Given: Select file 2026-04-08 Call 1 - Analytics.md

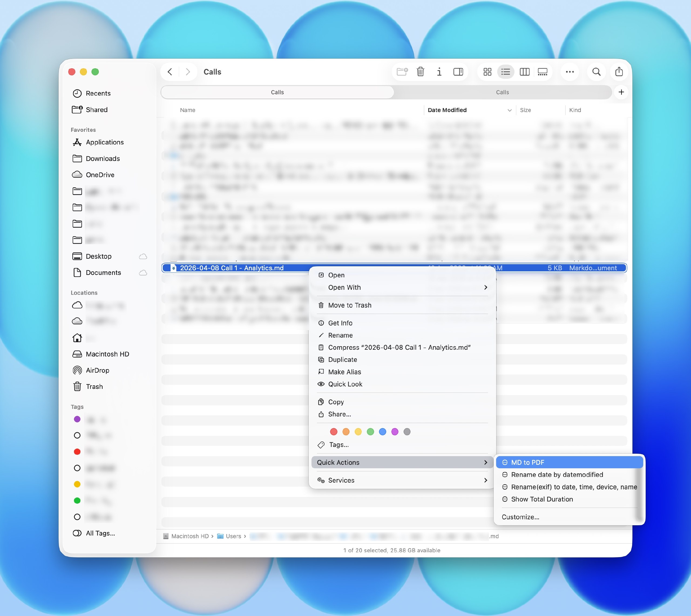Looking at the screenshot, I should click(232, 268).
